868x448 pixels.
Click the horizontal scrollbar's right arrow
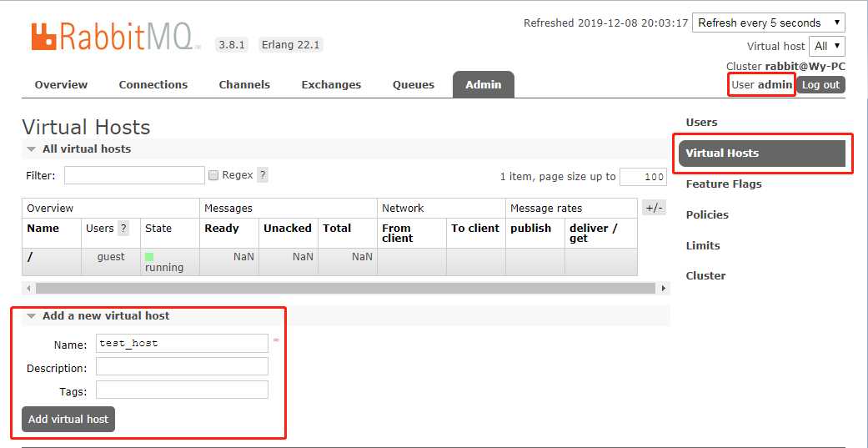(663, 289)
